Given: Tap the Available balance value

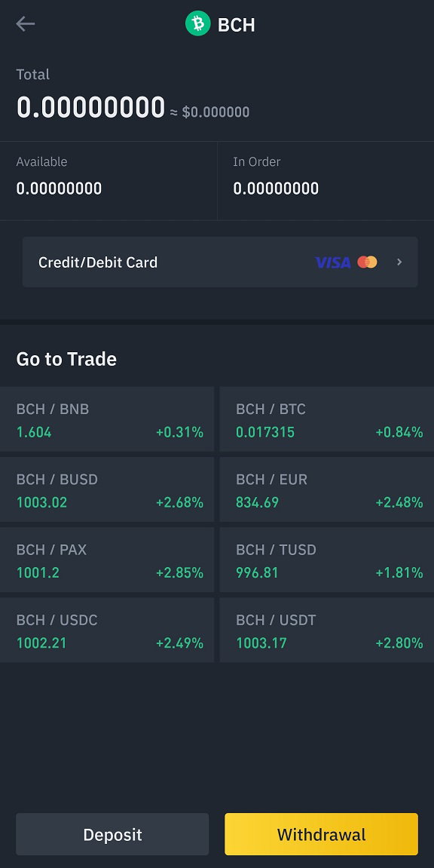Looking at the screenshot, I should pos(60,189).
